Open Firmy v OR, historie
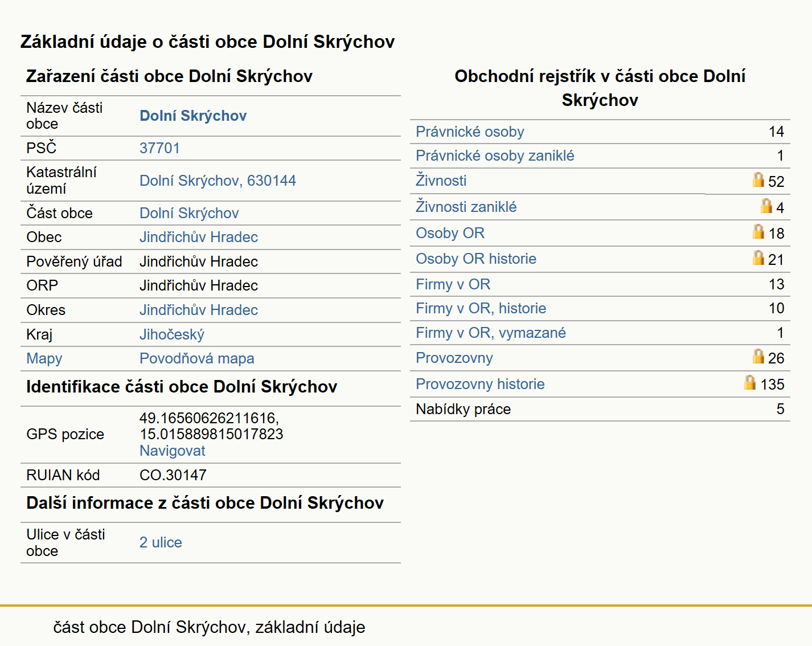 coord(481,308)
